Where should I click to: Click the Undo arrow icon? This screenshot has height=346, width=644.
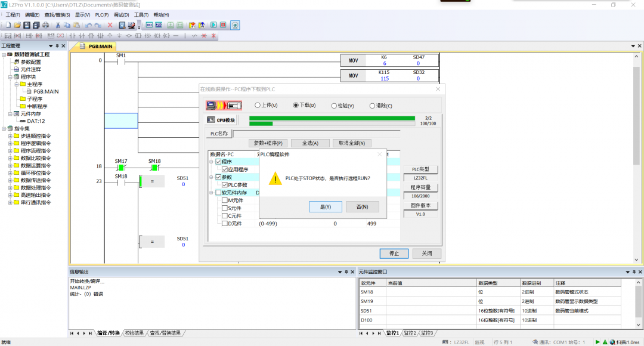click(x=88, y=25)
